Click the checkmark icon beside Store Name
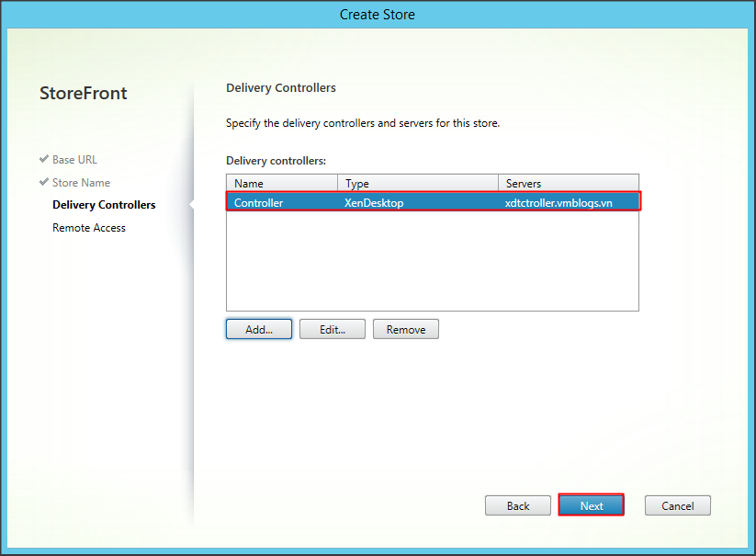Screen dimensions: 756x556 (44, 182)
